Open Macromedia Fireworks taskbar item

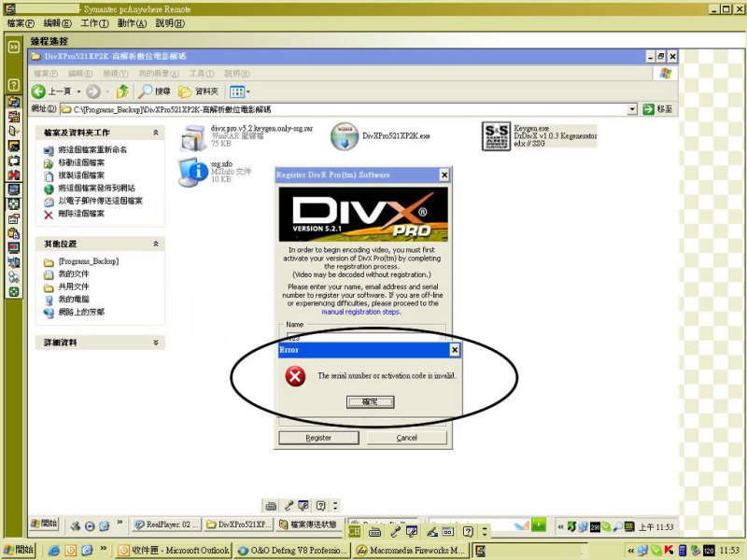[x=411, y=551]
